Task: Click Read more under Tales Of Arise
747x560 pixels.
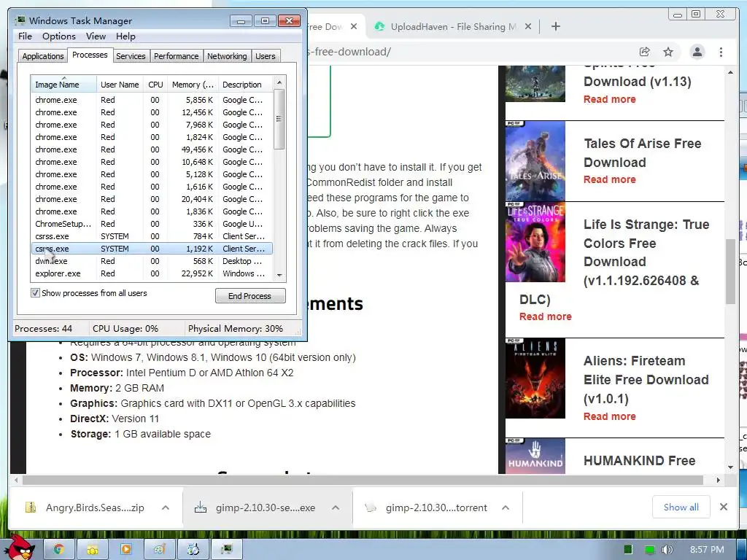Action: point(609,179)
